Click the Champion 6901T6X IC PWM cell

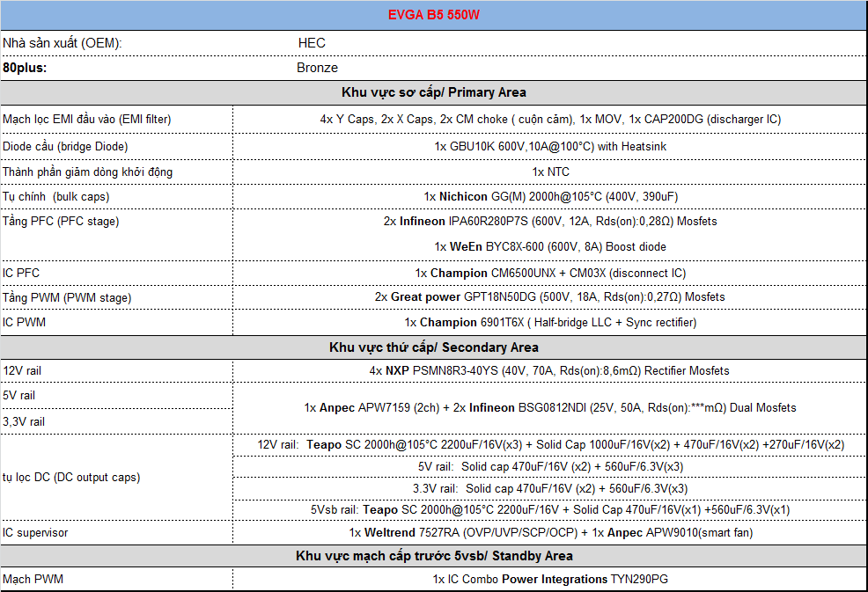[550, 323]
